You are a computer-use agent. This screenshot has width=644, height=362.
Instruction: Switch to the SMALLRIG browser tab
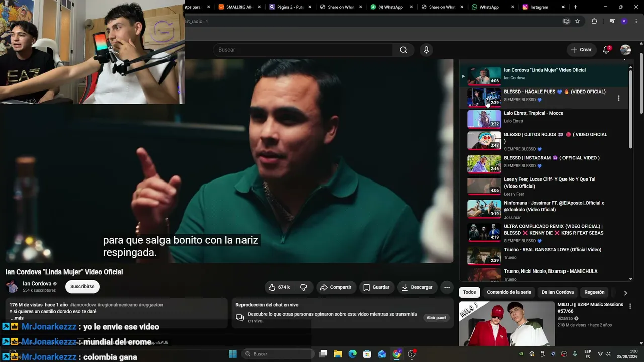[x=240, y=7]
